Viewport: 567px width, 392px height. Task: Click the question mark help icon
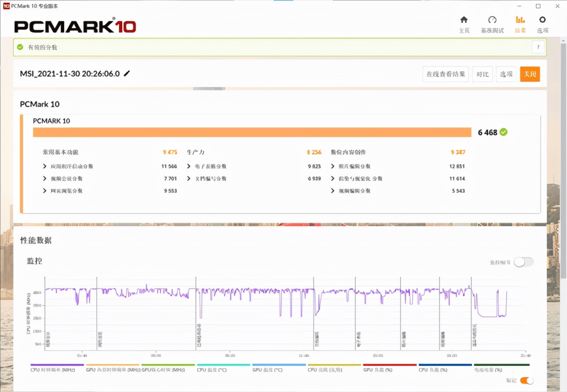pos(538,47)
